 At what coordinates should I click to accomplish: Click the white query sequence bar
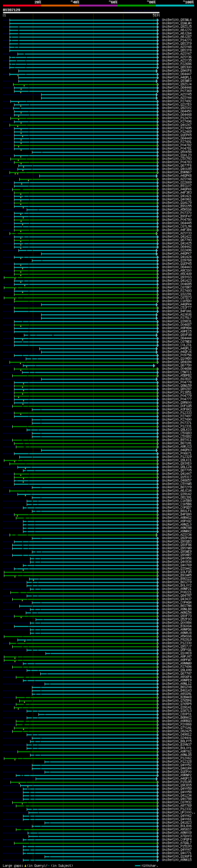pyautogui.click(x=81, y=12)
